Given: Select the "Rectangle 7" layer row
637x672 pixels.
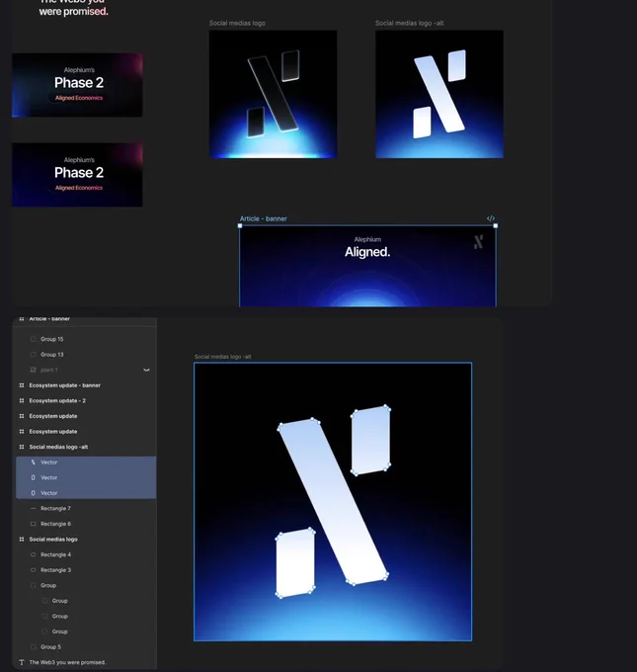Looking at the screenshot, I should (x=86, y=509).
